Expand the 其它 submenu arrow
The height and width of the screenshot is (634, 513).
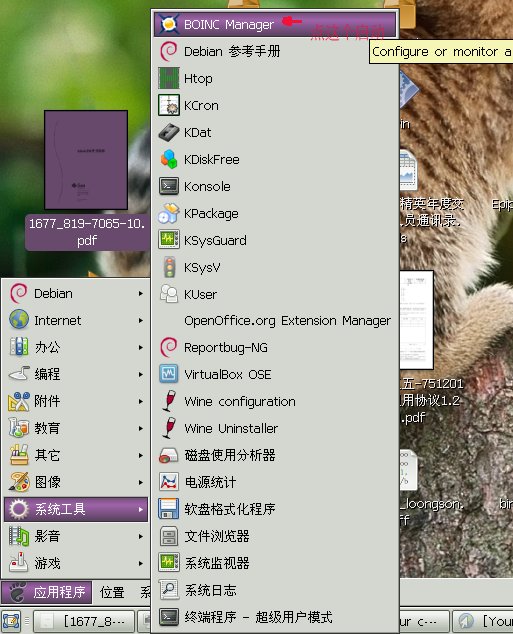(140, 455)
